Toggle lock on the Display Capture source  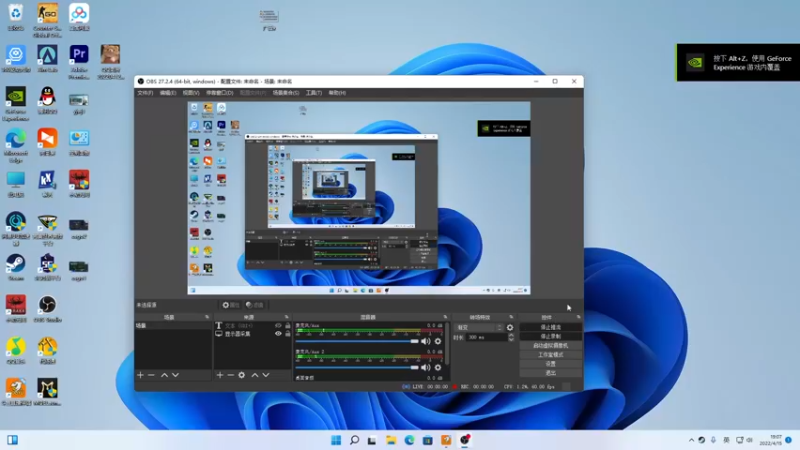[288, 334]
